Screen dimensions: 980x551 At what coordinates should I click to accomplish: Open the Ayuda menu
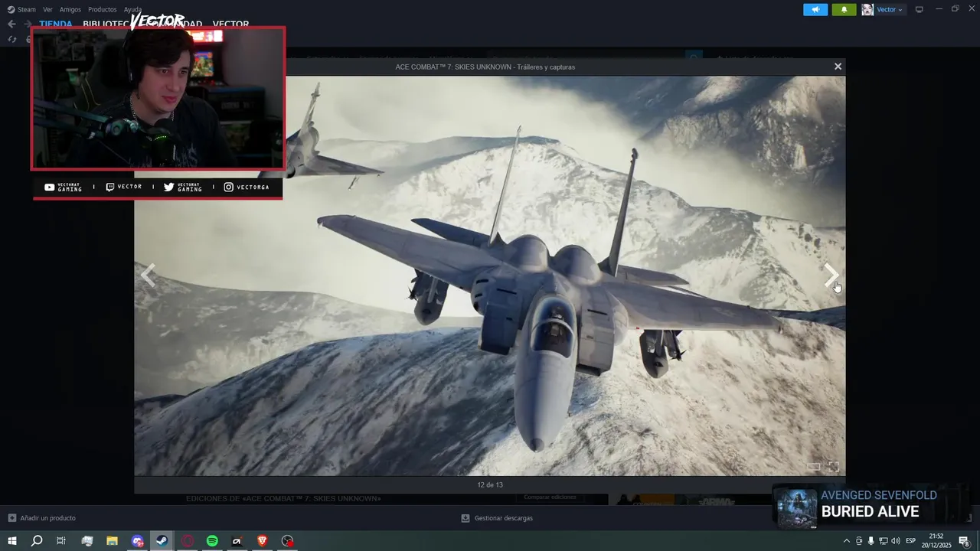(x=132, y=9)
